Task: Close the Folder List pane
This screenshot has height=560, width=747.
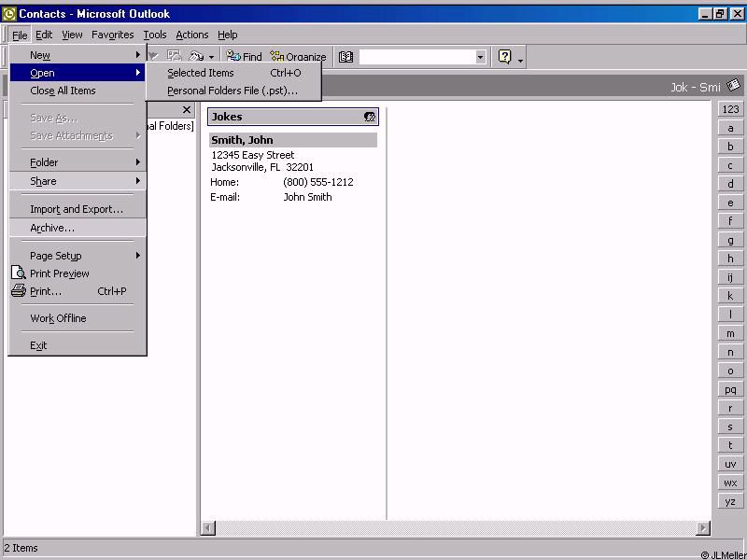Action: pyautogui.click(x=186, y=109)
